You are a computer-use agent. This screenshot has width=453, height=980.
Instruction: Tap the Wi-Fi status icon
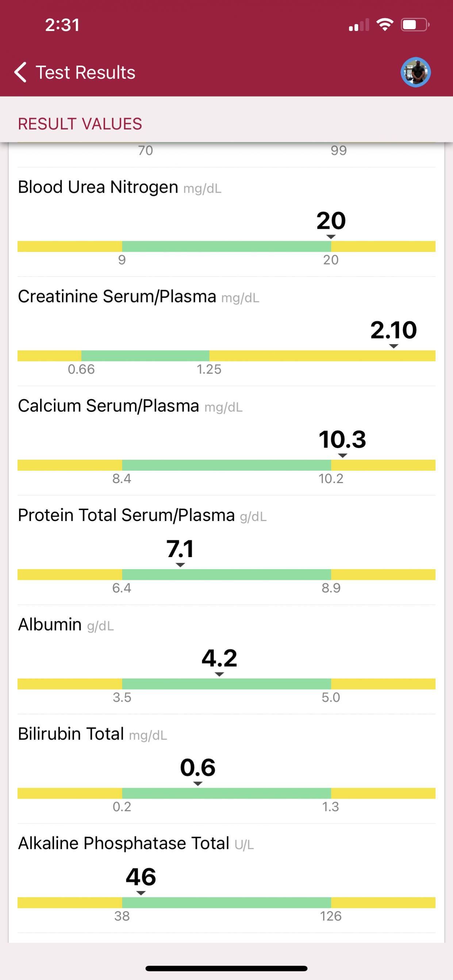[384, 25]
